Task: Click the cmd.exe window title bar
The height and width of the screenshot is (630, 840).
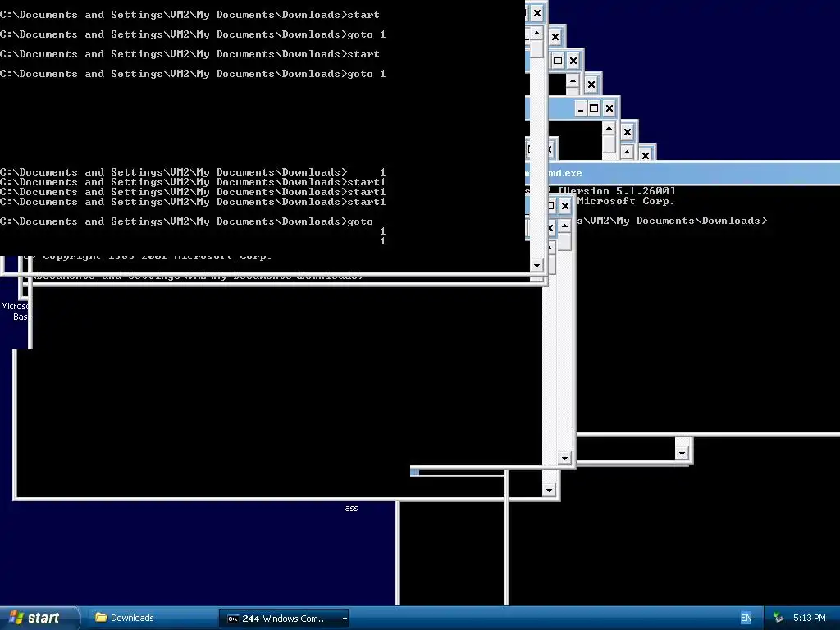Action: (694, 173)
